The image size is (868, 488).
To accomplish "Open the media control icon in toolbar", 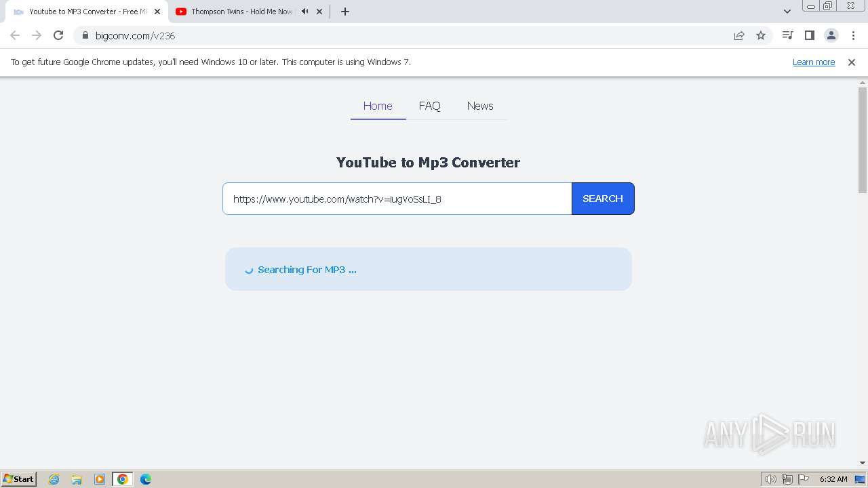I will 787,35.
